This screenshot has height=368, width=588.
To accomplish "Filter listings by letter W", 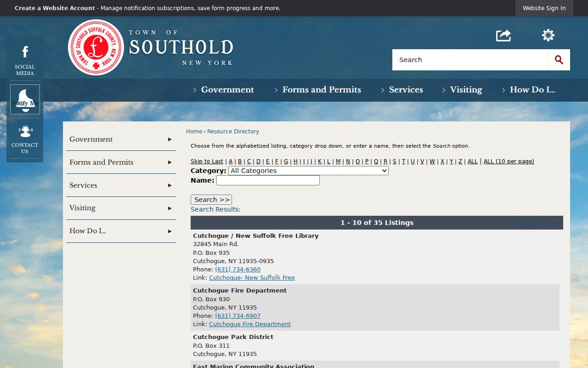I will 432,161.
